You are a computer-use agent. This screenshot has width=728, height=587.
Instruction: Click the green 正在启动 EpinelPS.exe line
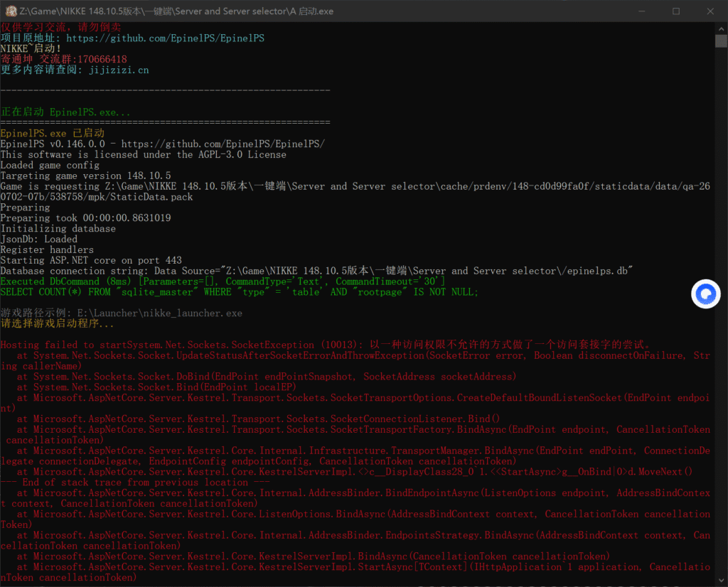click(65, 112)
